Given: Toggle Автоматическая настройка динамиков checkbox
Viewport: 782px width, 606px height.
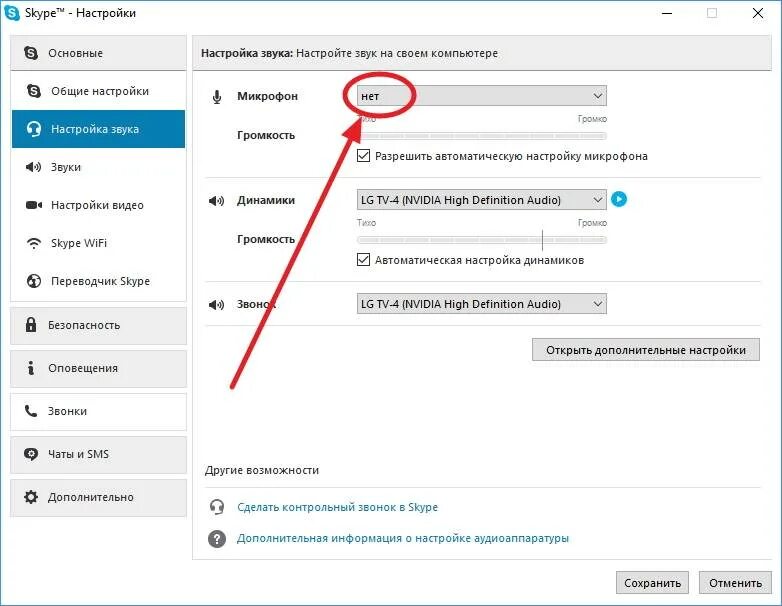Looking at the screenshot, I should 364,259.
